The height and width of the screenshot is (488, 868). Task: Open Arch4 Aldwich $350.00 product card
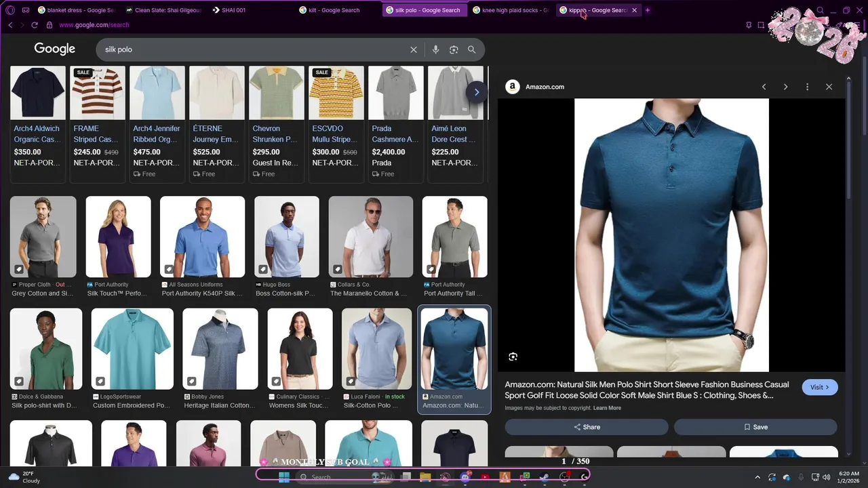coord(38,123)
